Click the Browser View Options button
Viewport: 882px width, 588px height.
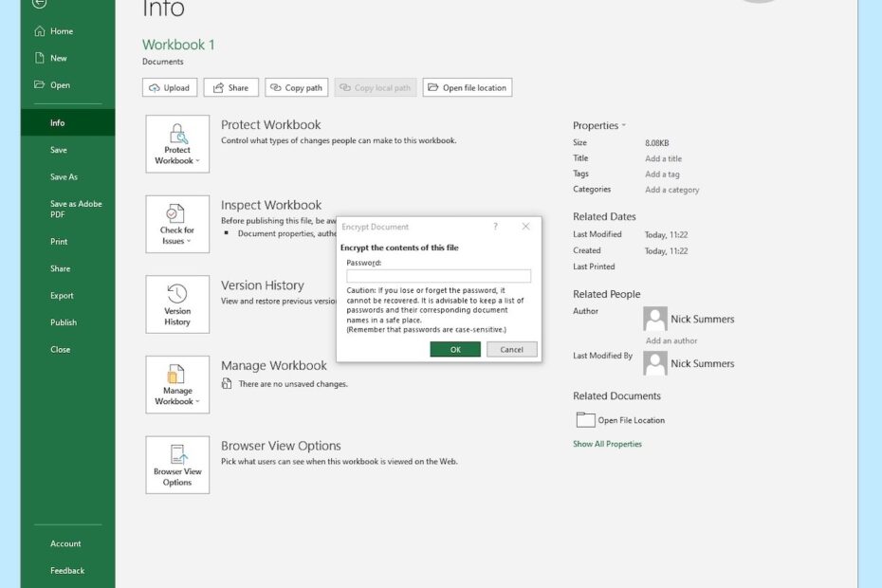tap(177, 466)
